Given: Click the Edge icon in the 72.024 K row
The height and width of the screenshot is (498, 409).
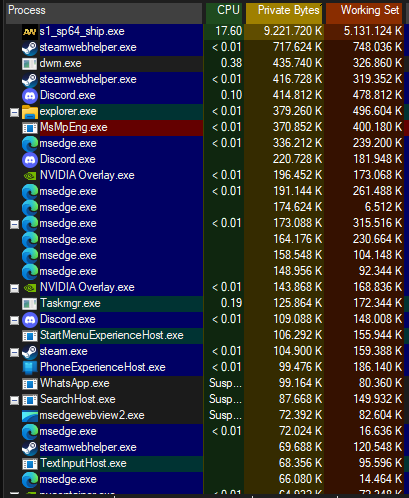Looking at the screenshot, I should tap(30, 431).
